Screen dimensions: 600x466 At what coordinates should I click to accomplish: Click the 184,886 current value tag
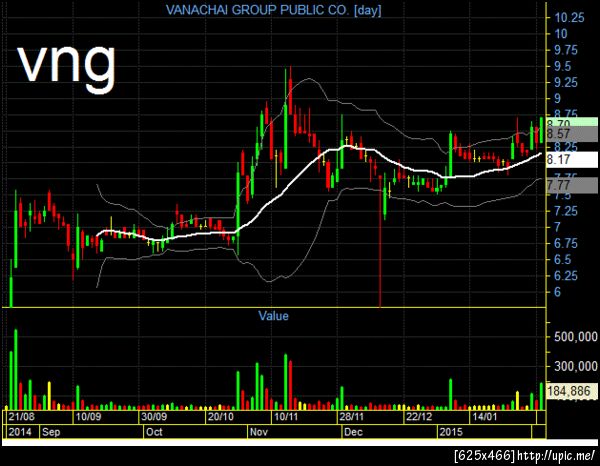coord(572,391)
